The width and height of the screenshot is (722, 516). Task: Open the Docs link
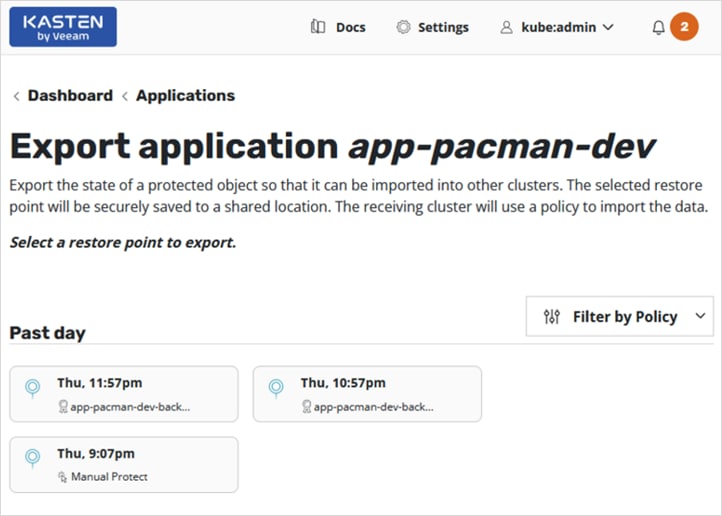350,28
